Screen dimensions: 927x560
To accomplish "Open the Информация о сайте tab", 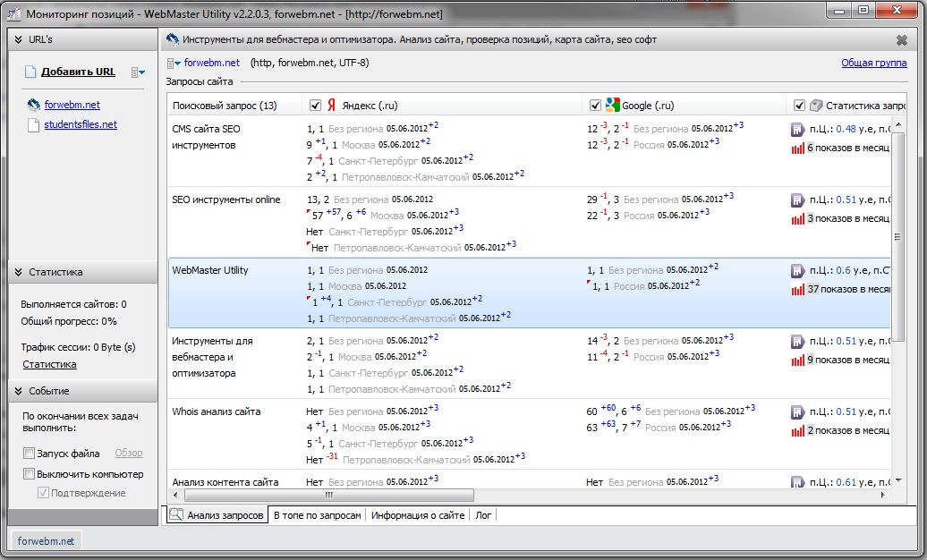I will (x=418, y=515).
